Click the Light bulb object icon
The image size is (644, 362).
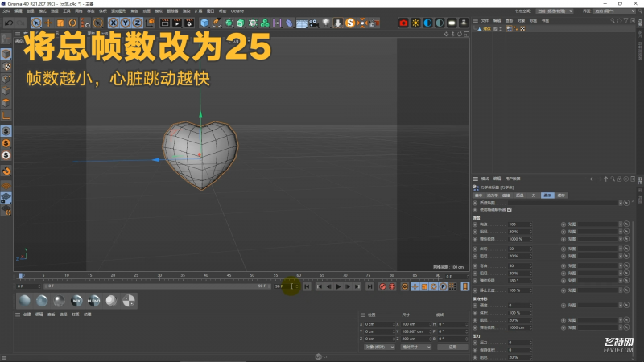tap(326, 23)
